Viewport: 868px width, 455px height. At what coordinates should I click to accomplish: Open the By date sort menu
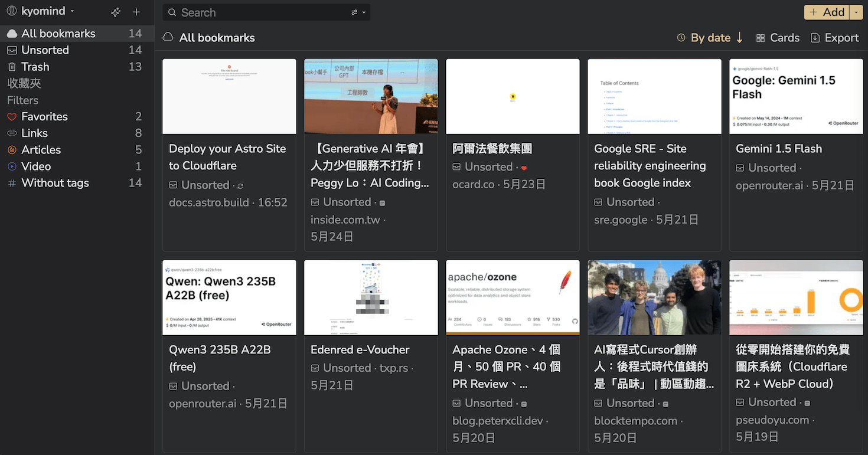[x=704, y=38]
